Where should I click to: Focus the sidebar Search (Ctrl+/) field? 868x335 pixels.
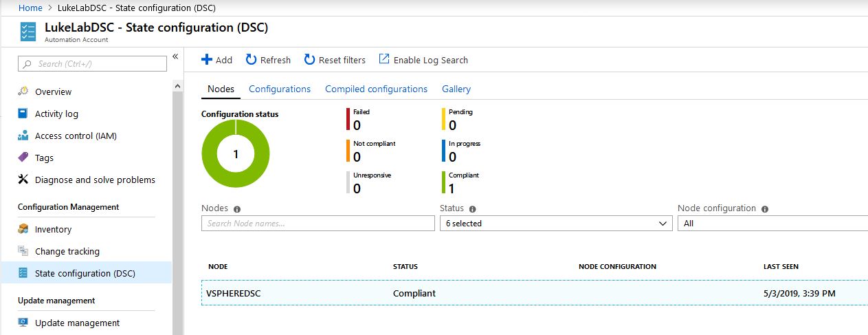92,64
